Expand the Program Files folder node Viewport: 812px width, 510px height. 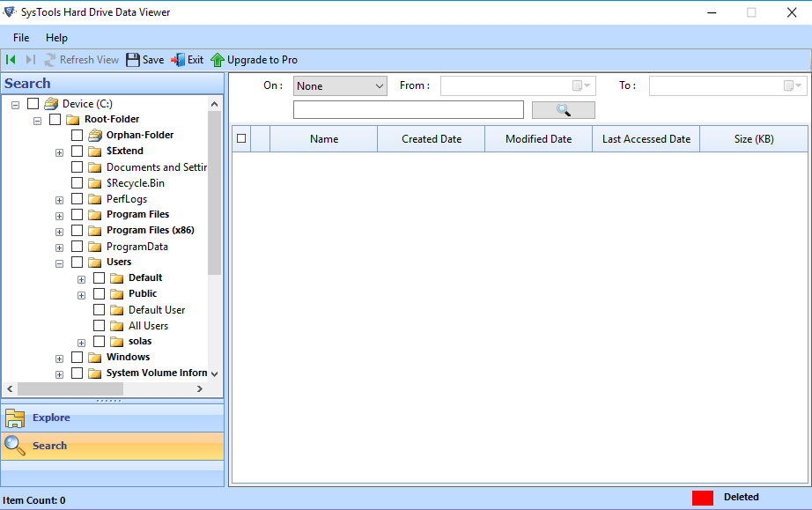pos(60,217)
